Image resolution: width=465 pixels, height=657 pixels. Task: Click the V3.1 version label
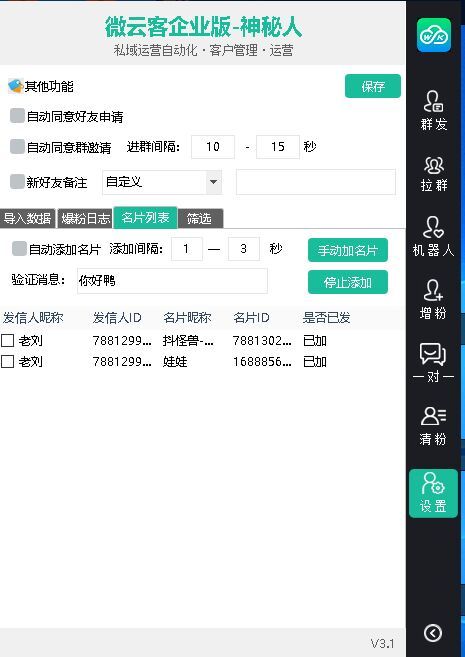tap(382, 643)
